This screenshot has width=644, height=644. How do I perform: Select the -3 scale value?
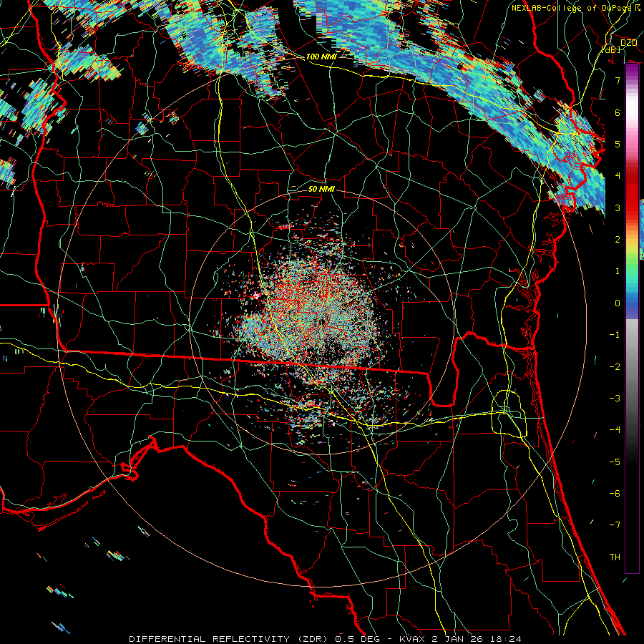pyautogui.click(x=615, y=398)
